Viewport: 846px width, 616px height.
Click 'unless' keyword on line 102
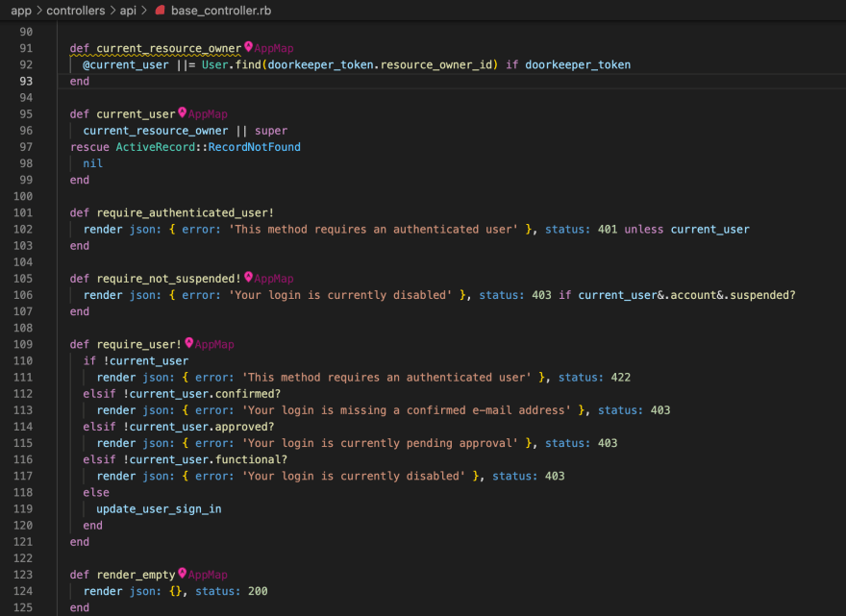(x=644, y=230)
